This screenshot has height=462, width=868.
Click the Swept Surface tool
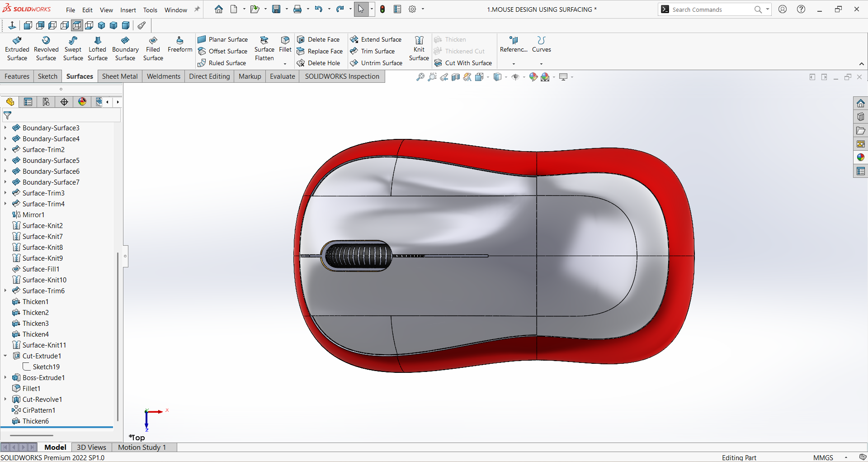point(73,48)
